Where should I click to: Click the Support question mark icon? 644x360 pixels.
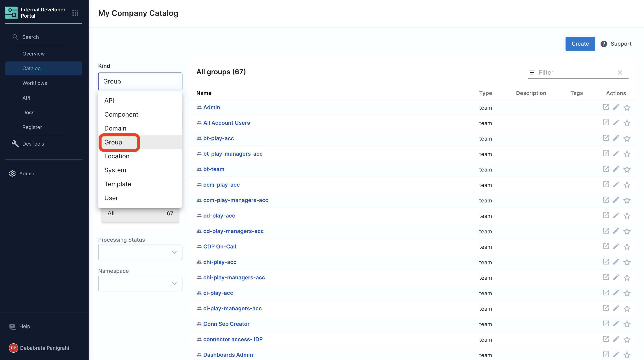(x=604, y=44)
